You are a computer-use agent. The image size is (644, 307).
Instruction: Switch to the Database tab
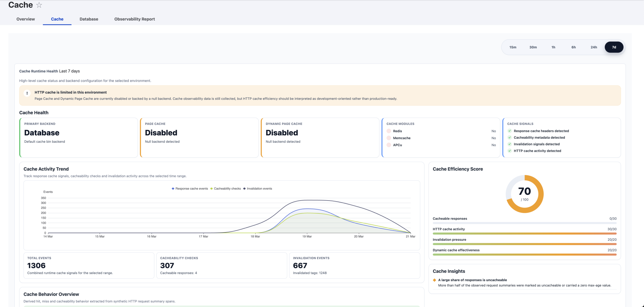click(x=89, y=19)
